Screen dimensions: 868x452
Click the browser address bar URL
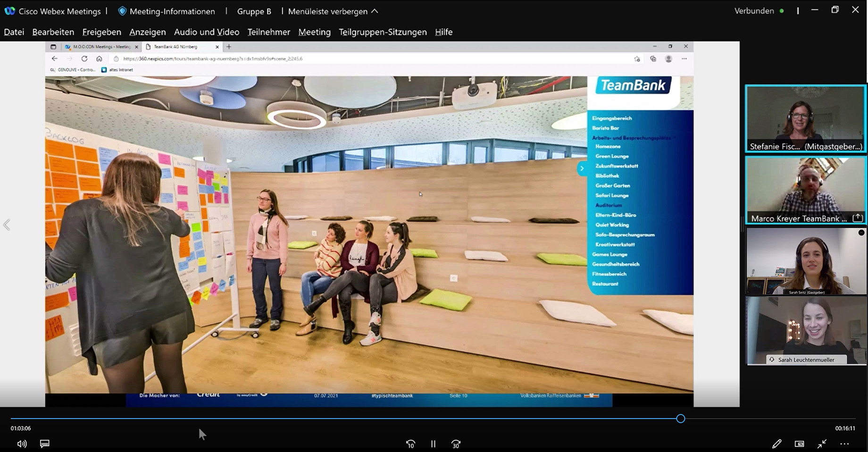[x=213, y=59]
